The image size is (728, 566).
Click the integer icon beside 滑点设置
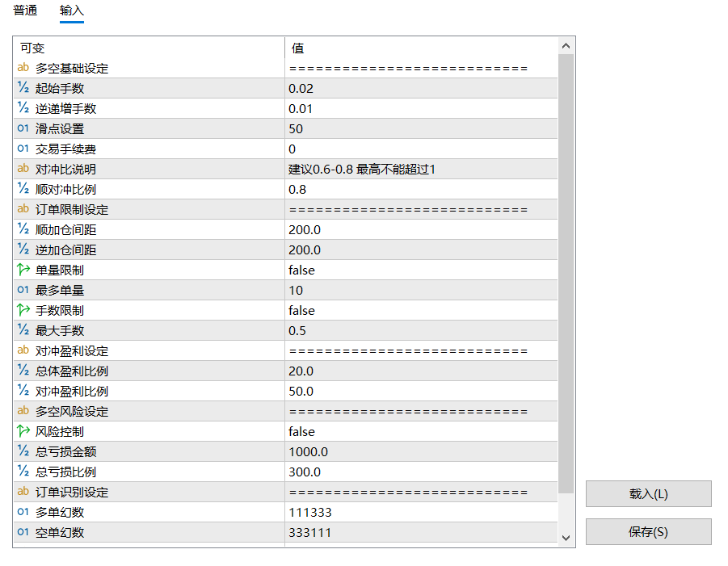tap(23, 129)
